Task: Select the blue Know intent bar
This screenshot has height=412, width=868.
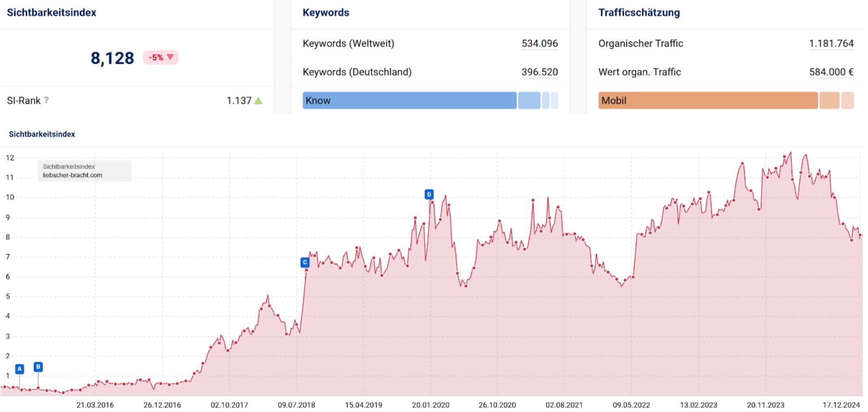Action: pyautogui.click(x=409, y=100)
